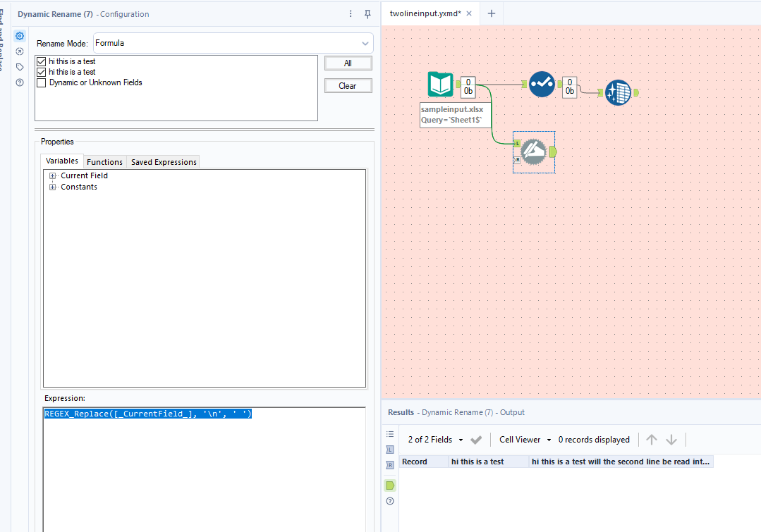Click the All button to select every field
Viewport: 761px width, 532px height.
(348, 63)
